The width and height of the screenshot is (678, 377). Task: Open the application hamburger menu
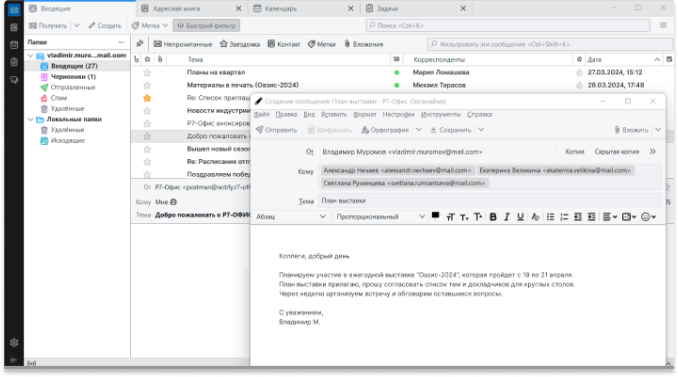[x=663, y=26]
